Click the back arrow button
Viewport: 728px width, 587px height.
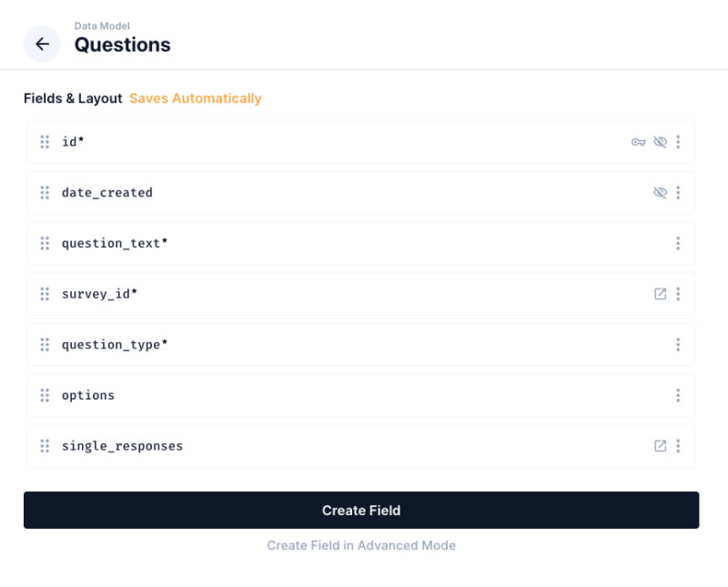coord(42,44)
